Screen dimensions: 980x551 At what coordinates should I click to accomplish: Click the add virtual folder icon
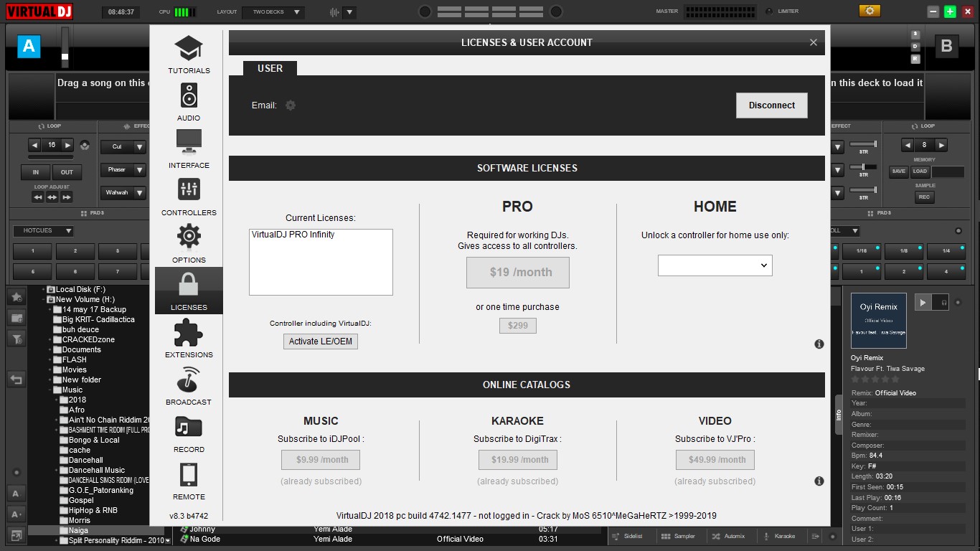17,318
